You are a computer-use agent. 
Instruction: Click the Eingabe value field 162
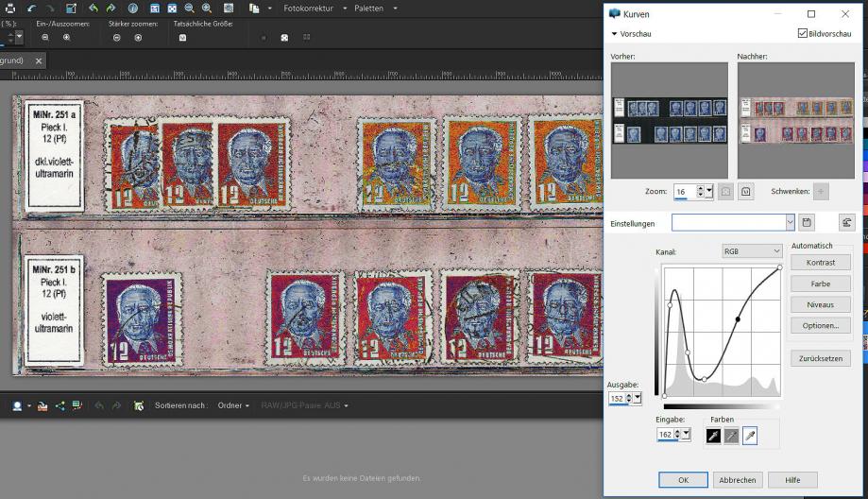[665, 435]
